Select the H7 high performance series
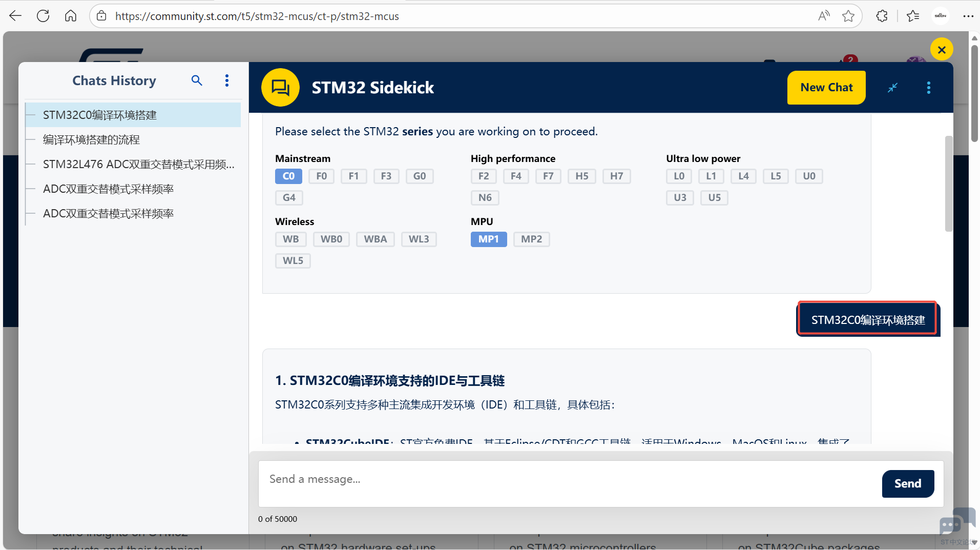The image size is (980, 550). pyautogui.click(x=616, y=176)
